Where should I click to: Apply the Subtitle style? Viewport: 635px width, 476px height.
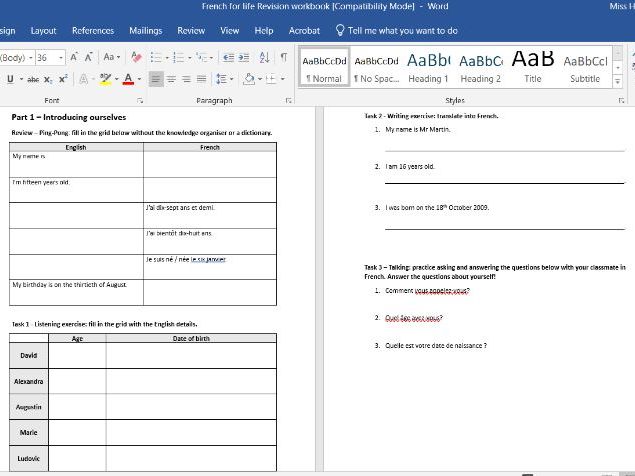[585, 67]
